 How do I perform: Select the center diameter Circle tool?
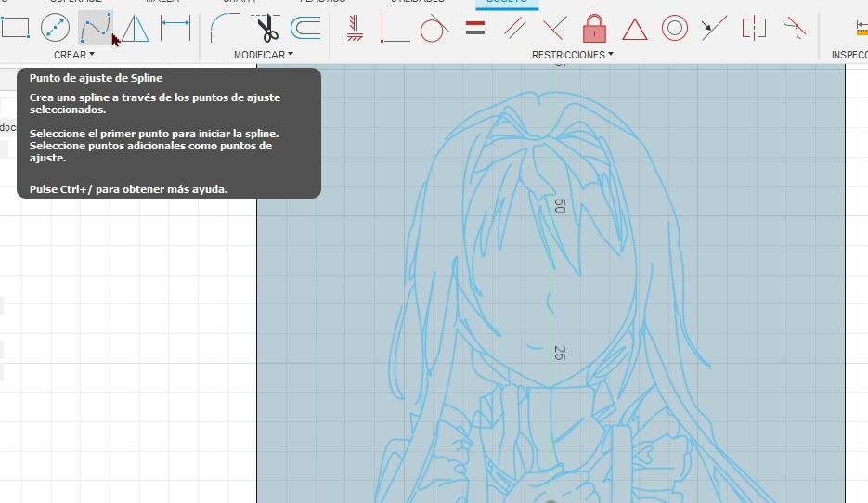coord(55,28)
